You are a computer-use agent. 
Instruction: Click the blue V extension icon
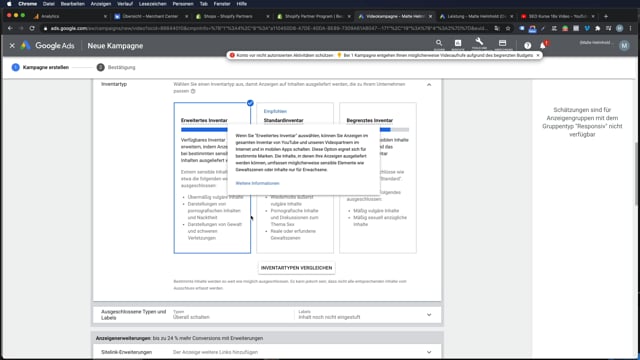click(587, 28)
